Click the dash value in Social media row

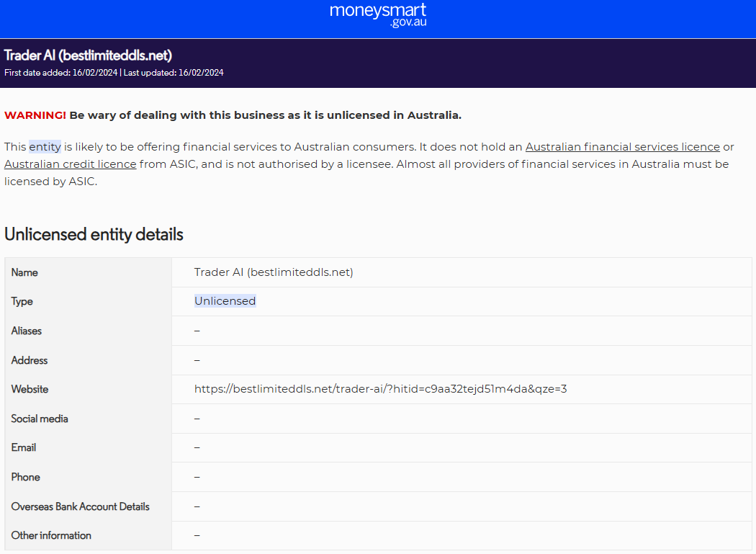(x=197, y=419)
